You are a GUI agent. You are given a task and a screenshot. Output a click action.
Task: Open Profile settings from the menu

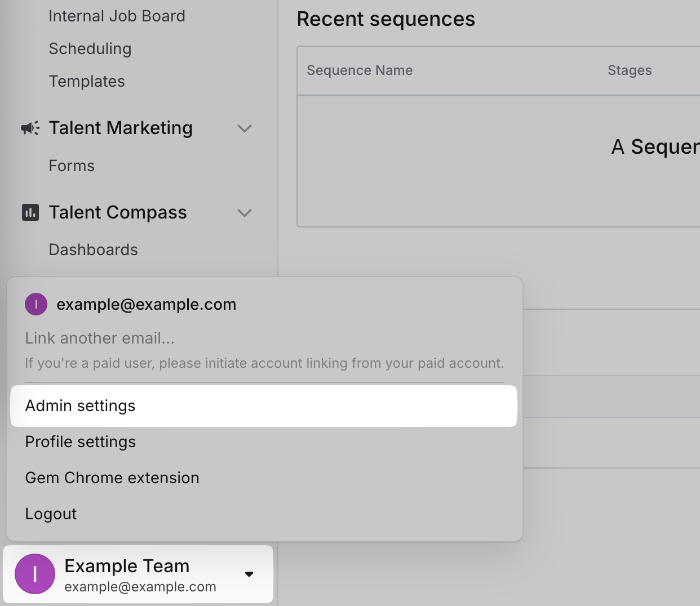point(81,442)
